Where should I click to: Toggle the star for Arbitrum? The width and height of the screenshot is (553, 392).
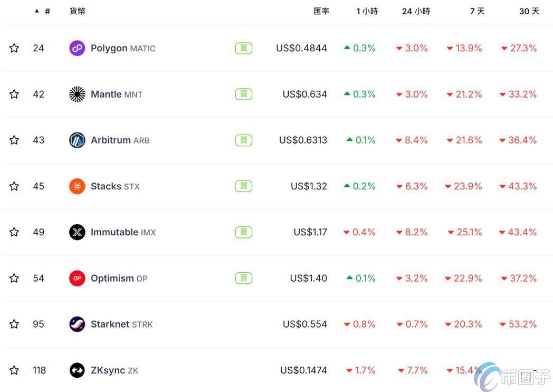pyautogui.click(x=14, y=140)
